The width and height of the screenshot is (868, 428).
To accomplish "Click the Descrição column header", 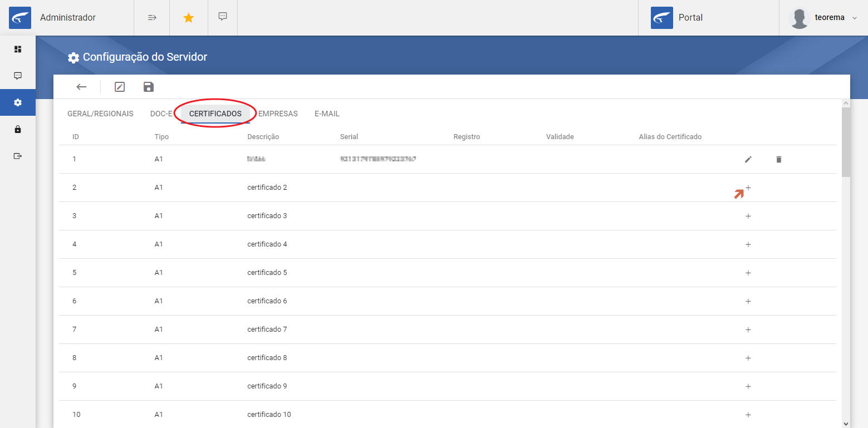I will coord(263,137).
